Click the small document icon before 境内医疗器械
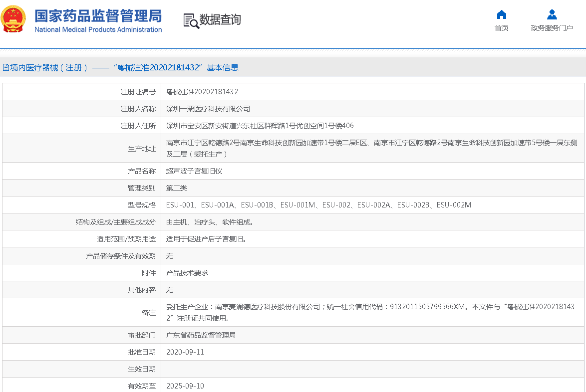586x392 pixels. pyautogui.click(x=5, y=67)
